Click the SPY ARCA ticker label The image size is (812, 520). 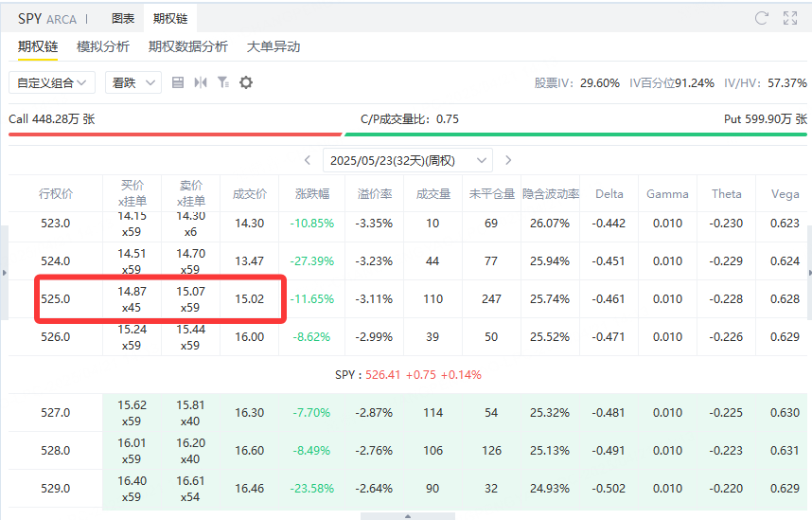coord(47,19)
